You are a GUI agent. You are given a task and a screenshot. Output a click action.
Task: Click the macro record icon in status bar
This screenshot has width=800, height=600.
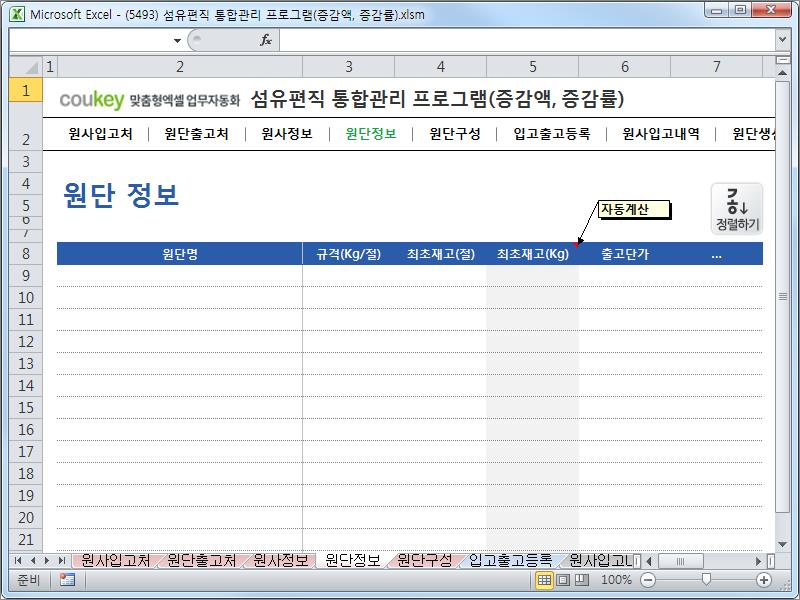[x=67, y=580]
